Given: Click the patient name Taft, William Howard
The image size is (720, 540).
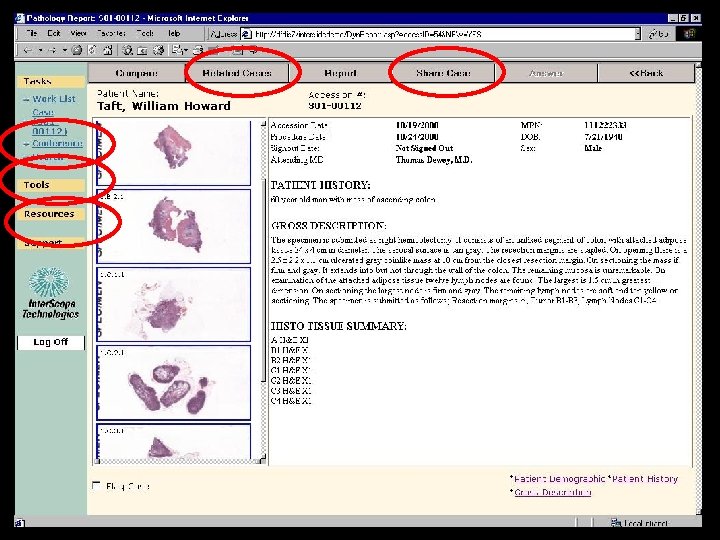Looking at the screenshot, I should [164, 106].
